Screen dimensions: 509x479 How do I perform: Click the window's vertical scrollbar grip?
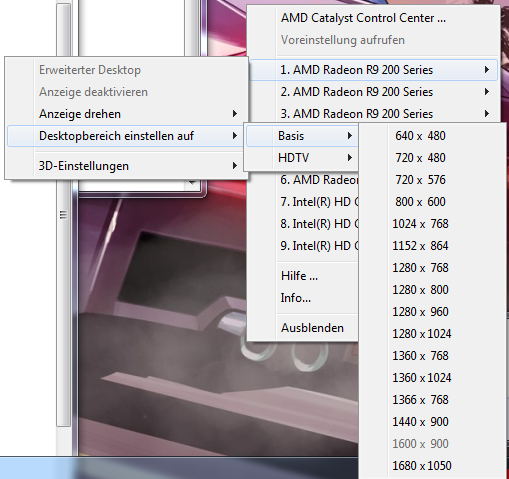coord(63,215)
